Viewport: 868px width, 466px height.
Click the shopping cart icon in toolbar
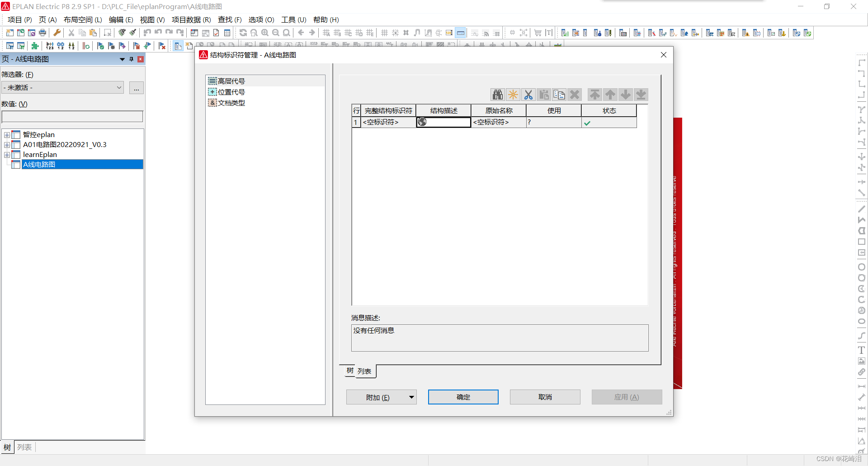(x=538, y=33)
